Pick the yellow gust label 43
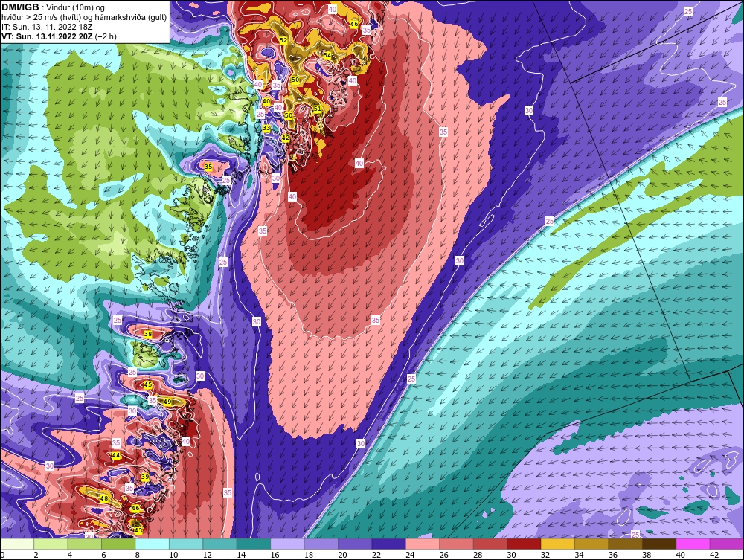This screenshot has width=744, height=560. click(x=138, y=530)
